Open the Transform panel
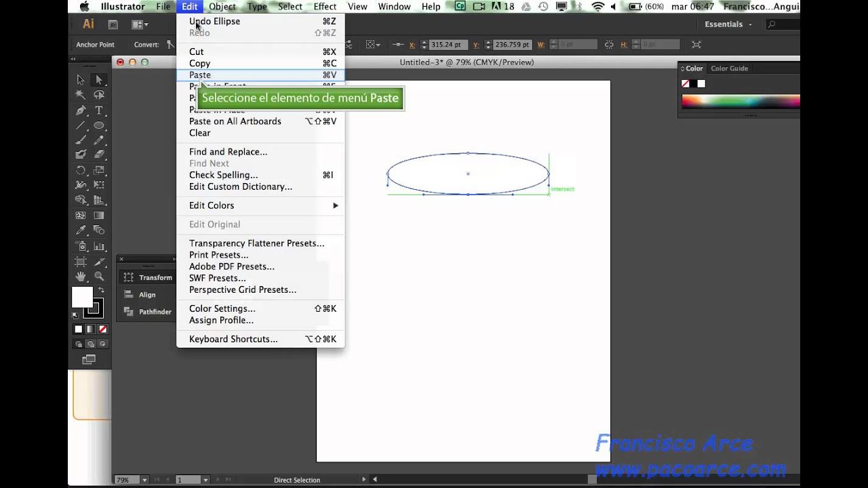The image size is (868, 488). click(149, 277)
